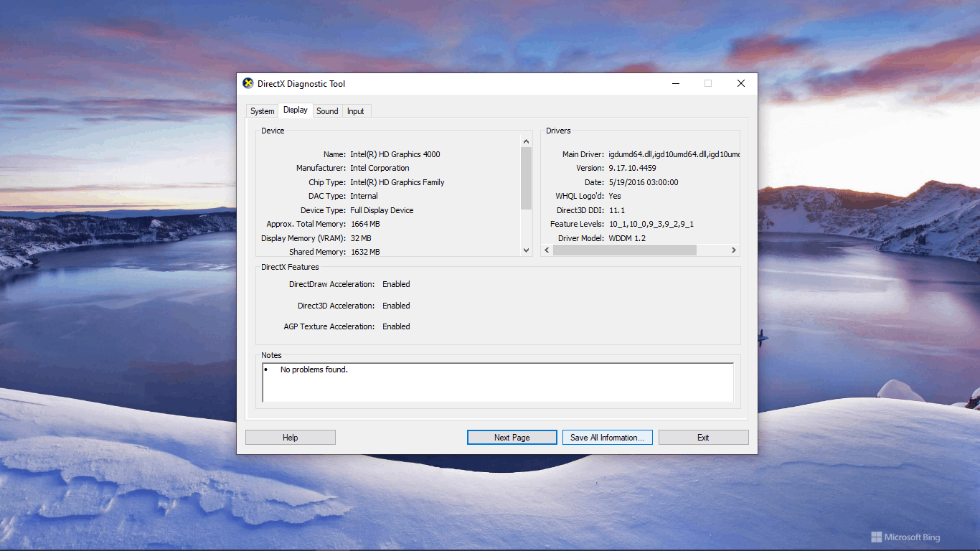Click the '1632 MB' shared memory value

(x=365, y=252)
